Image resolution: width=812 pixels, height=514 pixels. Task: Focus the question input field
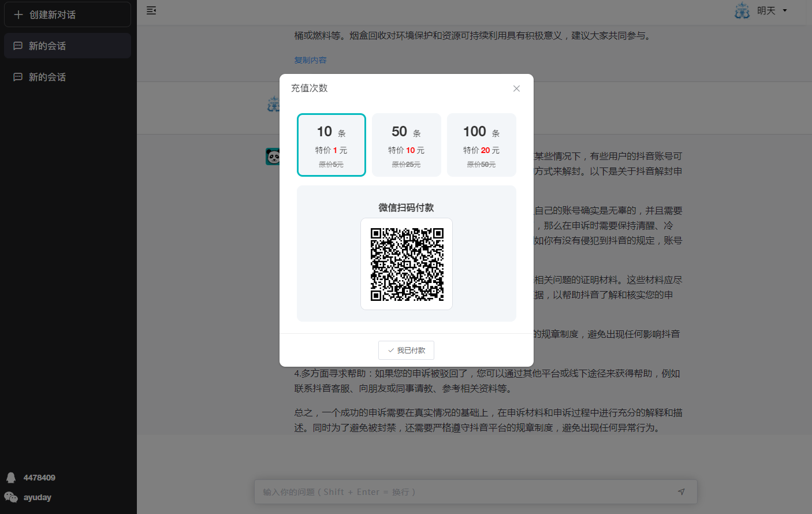point(476,492)
